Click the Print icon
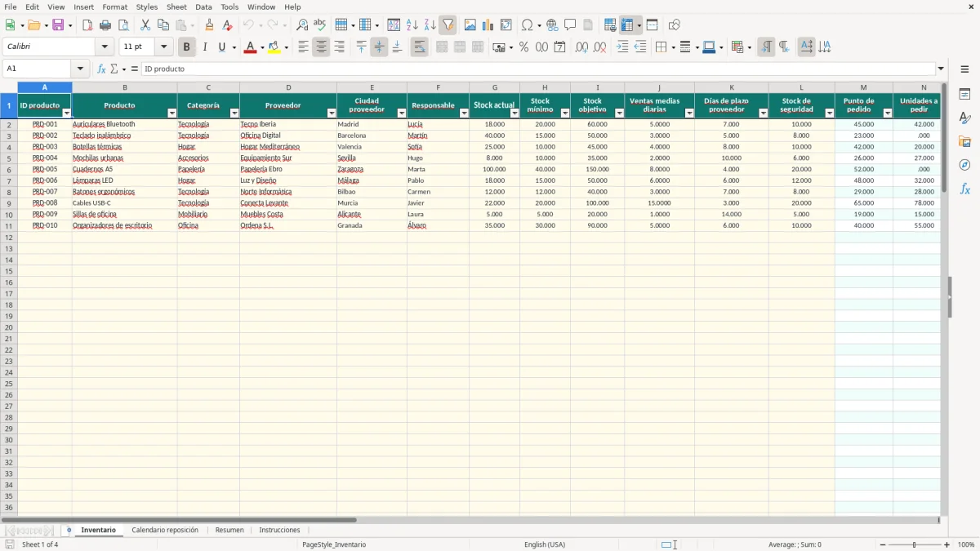Viewport: 980px width, 551px height. tap(105, 25)
